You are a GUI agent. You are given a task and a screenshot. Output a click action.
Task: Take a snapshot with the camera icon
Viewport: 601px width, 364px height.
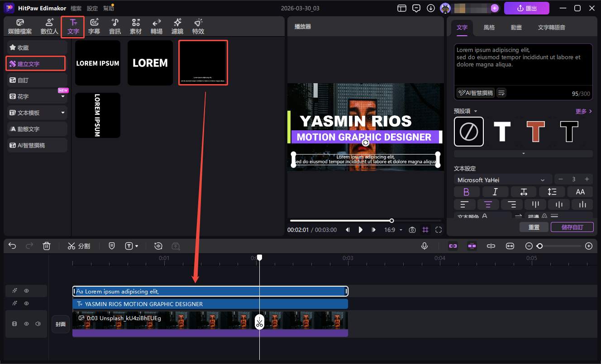point(412,230)
